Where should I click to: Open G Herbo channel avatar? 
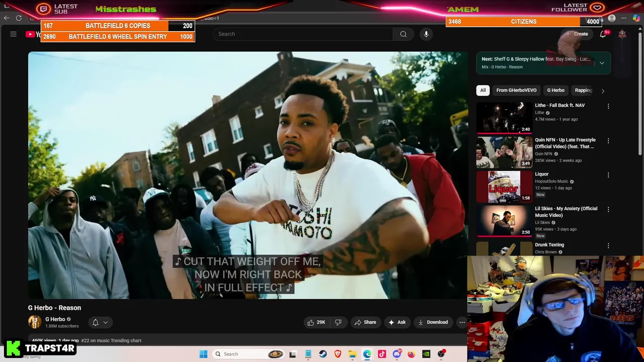coord(35,322)
